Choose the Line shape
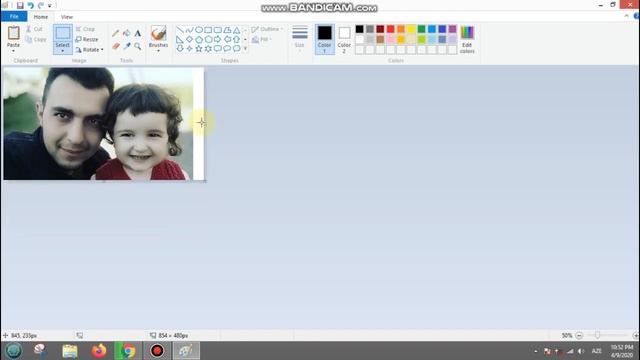 pyautogui.click(x=180, y=30)
